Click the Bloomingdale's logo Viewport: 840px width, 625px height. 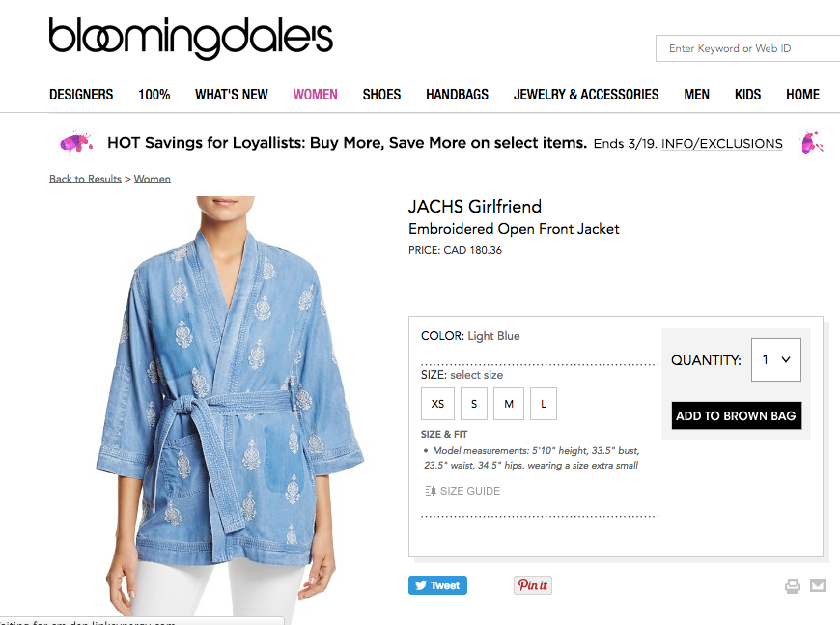[x=191, y=38]
